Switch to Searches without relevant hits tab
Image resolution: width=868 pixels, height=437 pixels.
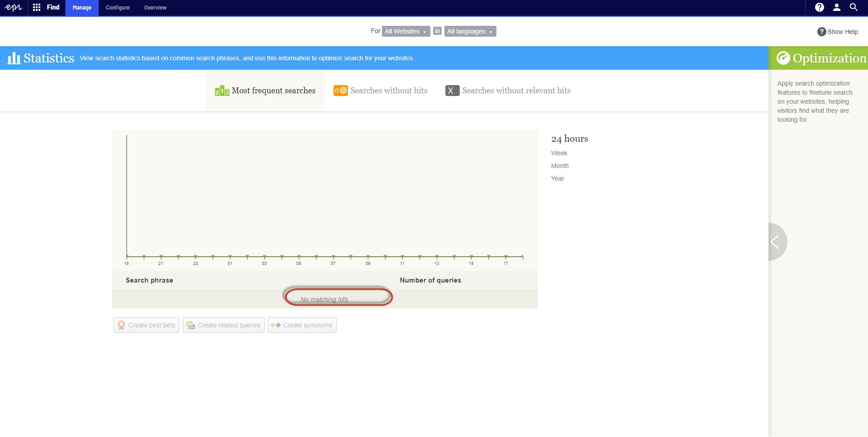(508, 91)
